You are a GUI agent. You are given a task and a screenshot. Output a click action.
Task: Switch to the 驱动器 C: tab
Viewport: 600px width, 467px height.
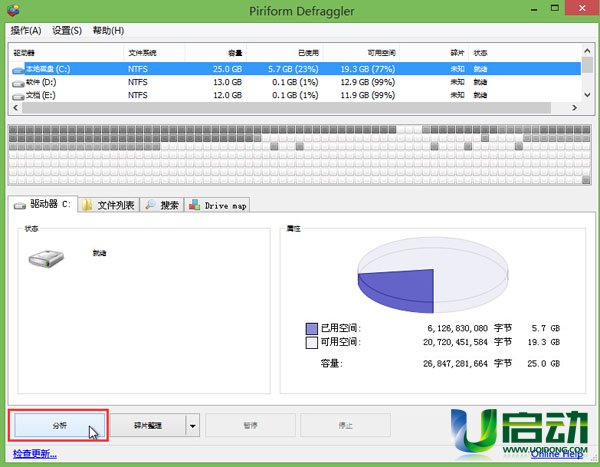click(42, 204)
